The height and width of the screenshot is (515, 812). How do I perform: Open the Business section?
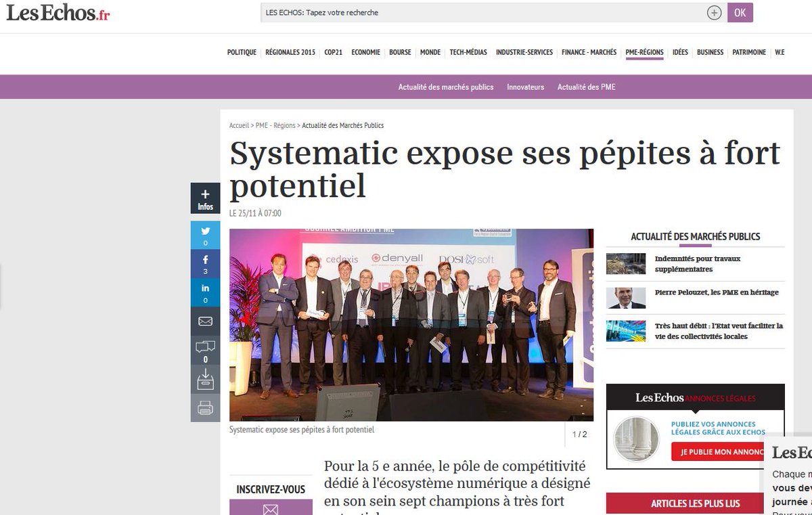pos(710,52)
